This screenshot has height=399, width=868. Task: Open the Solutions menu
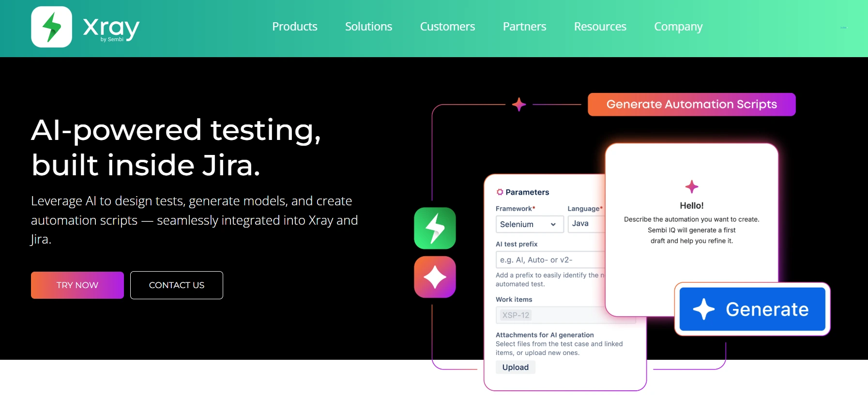(x=368, y=27)
